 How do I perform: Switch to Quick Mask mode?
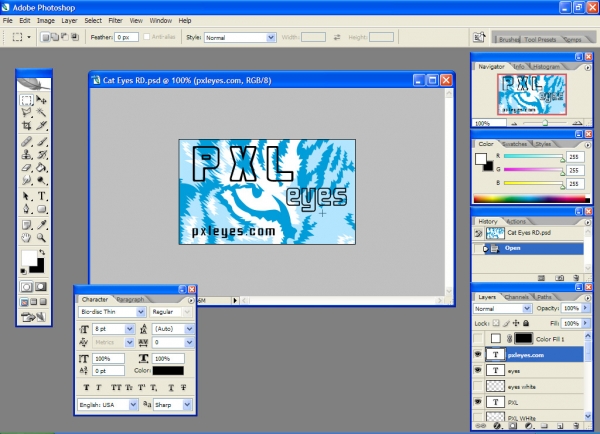pos(41,287)
